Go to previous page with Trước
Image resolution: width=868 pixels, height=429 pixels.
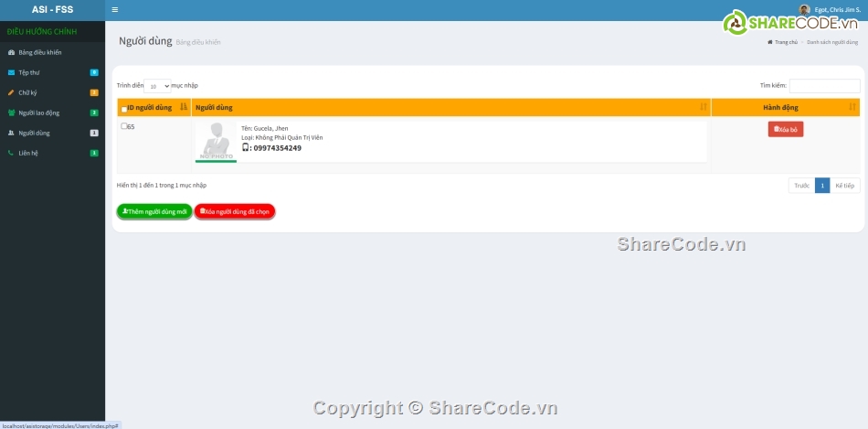[x=801, y=186]
